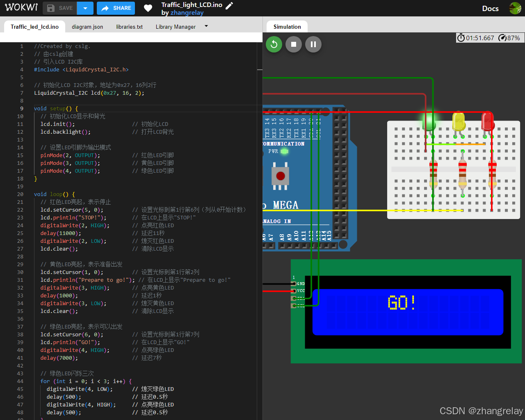Screen dimensions: 525x420
Task: Toggle the red LED on the breadboard
Action: click(488, 121)
